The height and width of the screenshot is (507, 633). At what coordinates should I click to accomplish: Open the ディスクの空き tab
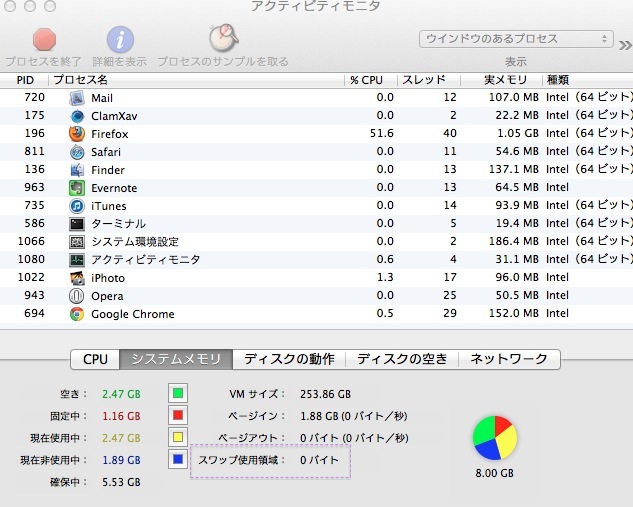(402, 359)
